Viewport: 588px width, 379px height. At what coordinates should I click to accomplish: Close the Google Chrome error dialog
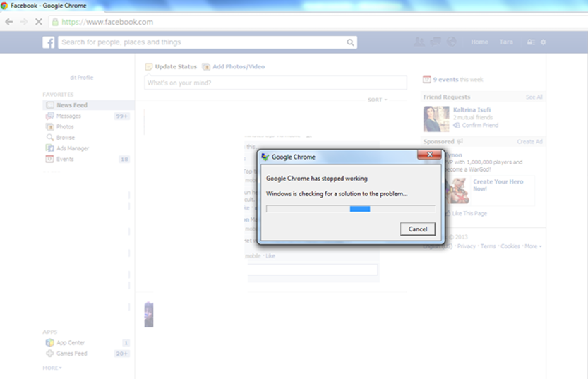pyautogui.click(x=430, y=155)
